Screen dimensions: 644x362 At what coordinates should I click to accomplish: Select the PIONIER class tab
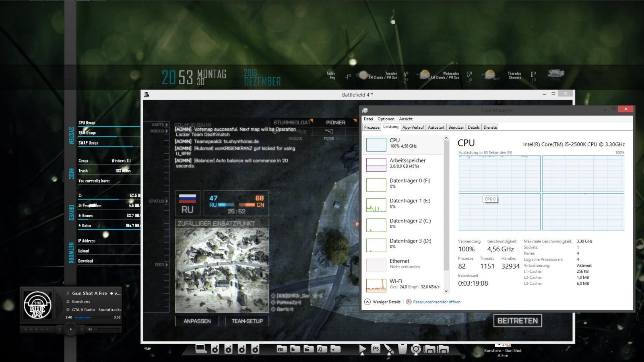click(336, 123)
